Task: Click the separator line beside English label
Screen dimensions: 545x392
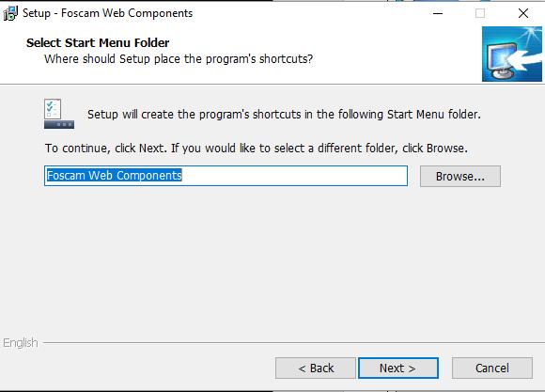Action: 292,342
